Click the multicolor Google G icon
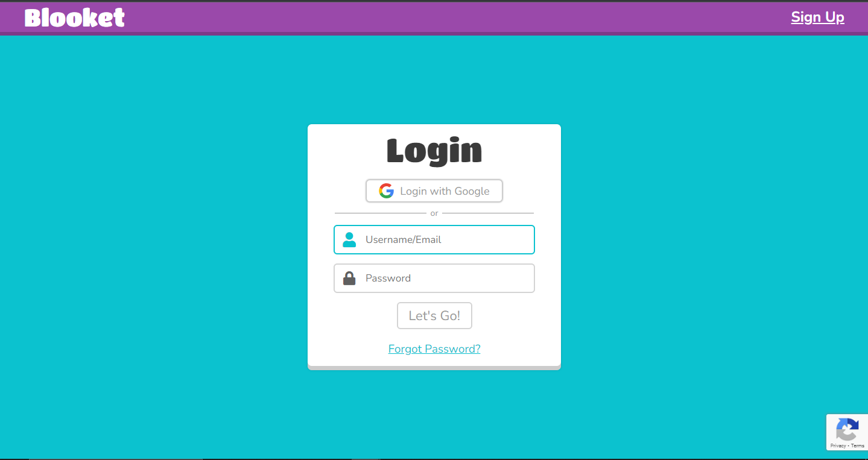868x460 pixels. pos(386,191)
